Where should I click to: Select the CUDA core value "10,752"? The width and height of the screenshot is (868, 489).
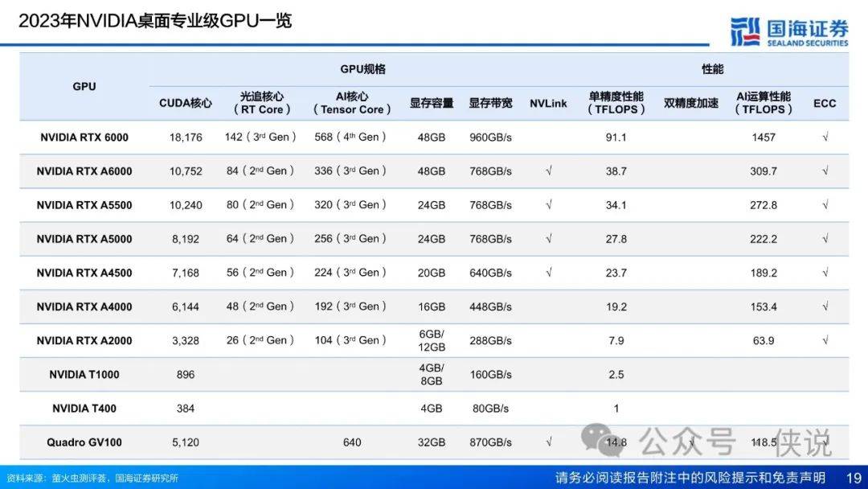(186, 171)
